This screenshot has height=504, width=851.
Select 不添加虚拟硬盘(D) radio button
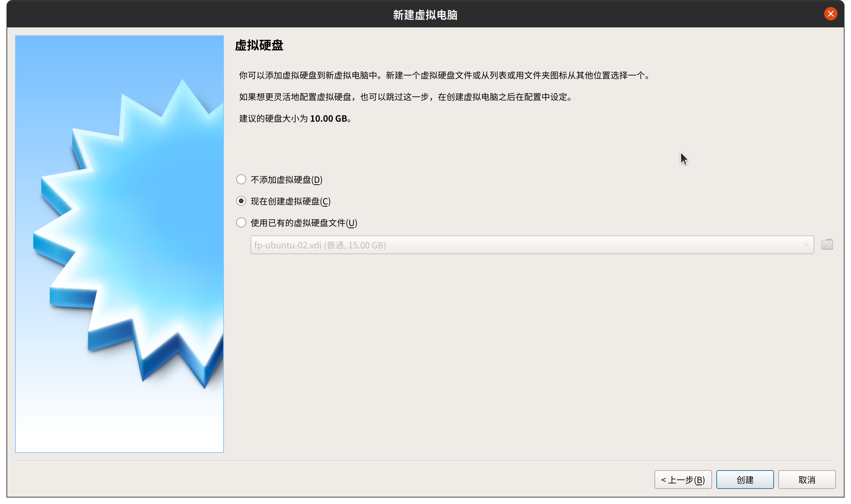click(x=241, y=179)
